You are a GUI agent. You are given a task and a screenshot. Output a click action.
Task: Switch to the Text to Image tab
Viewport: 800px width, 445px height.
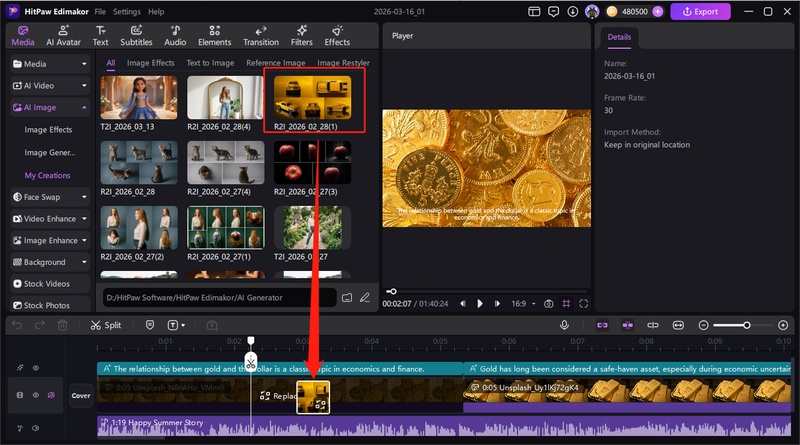point(210,63)
